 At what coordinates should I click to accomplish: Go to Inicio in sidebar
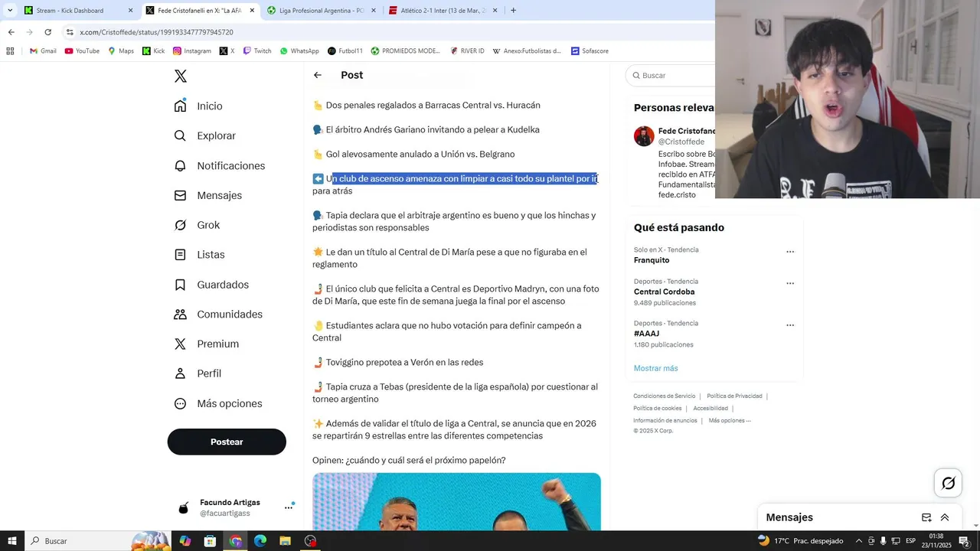(x=198, y=106)
